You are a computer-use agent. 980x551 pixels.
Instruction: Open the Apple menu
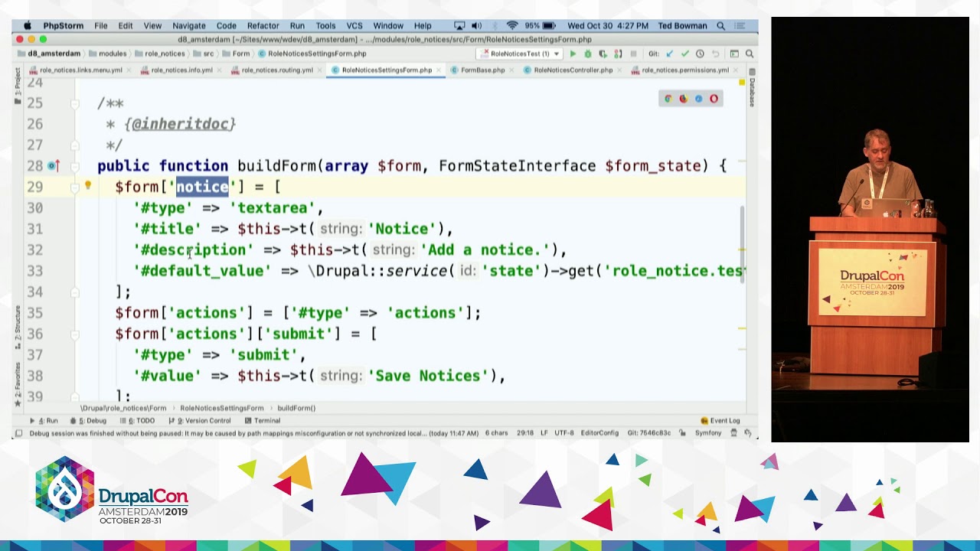[27, 25]
